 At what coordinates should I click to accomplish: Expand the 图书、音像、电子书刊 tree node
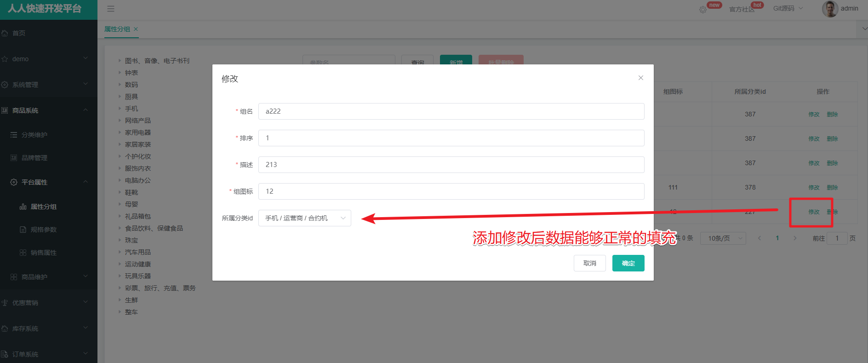(x=120, y=61)
